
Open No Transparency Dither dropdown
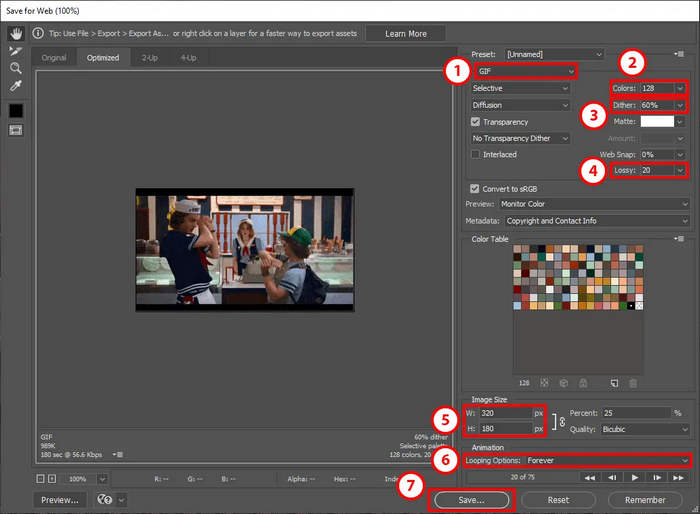click(x=520, y=138)
